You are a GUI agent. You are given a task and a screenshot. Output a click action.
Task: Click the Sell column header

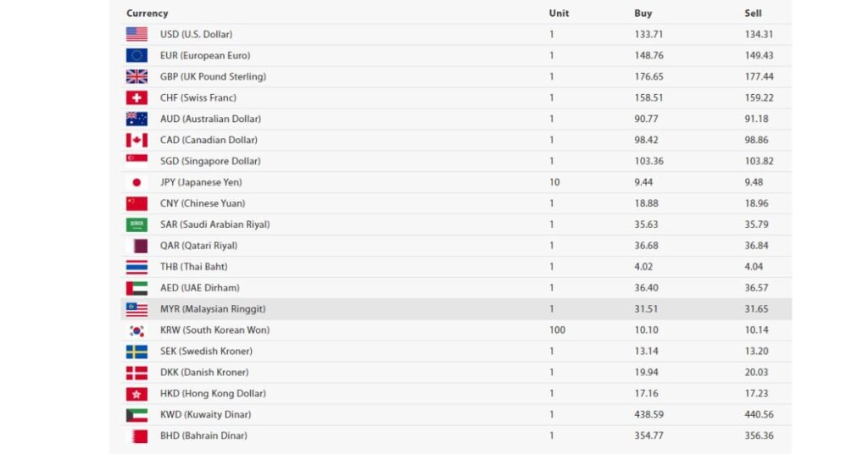coord(753,14)
